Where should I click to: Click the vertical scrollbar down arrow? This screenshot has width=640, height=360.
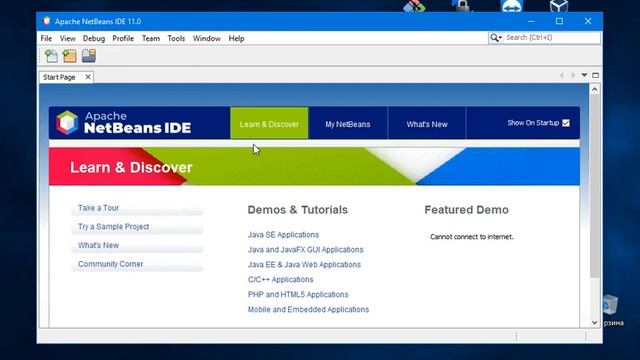(595, 322)
